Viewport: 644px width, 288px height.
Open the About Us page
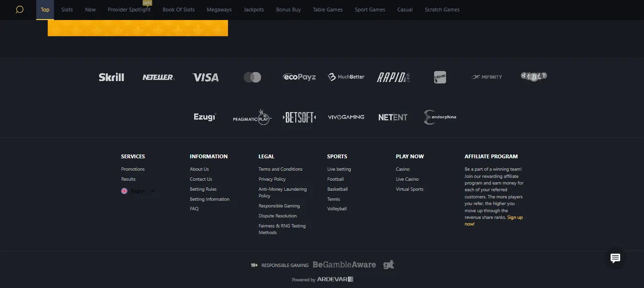[199, 169]
